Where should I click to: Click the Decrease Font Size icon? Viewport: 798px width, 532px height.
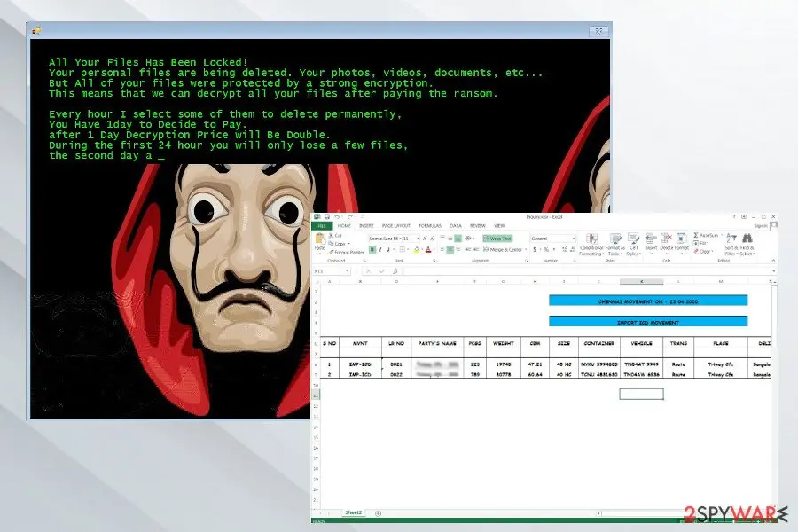point(432,239)
